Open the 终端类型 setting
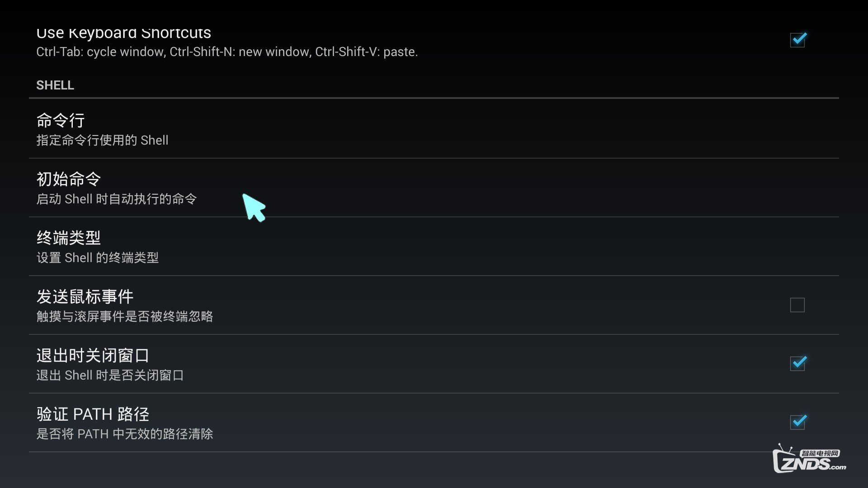 pos(69,238)
